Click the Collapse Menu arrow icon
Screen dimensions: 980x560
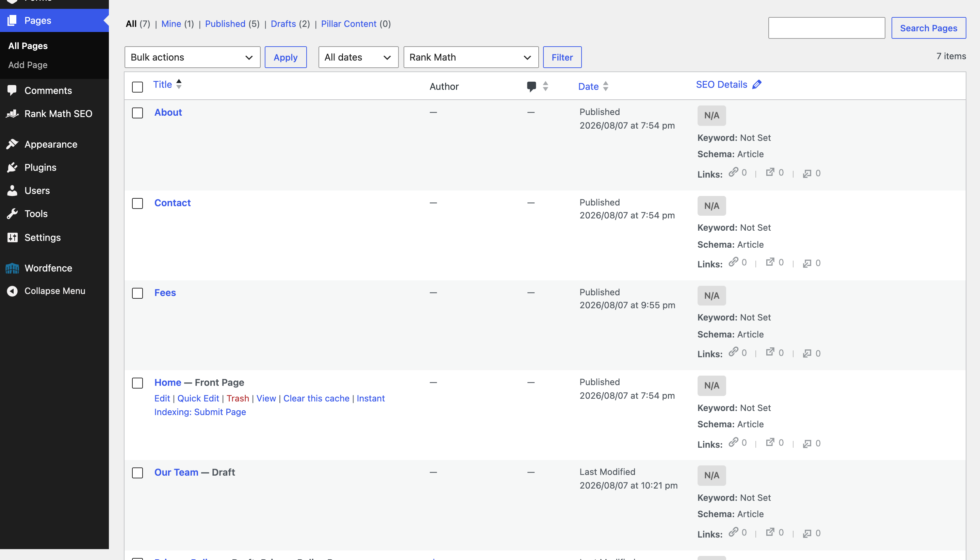(x=12, y=291)
